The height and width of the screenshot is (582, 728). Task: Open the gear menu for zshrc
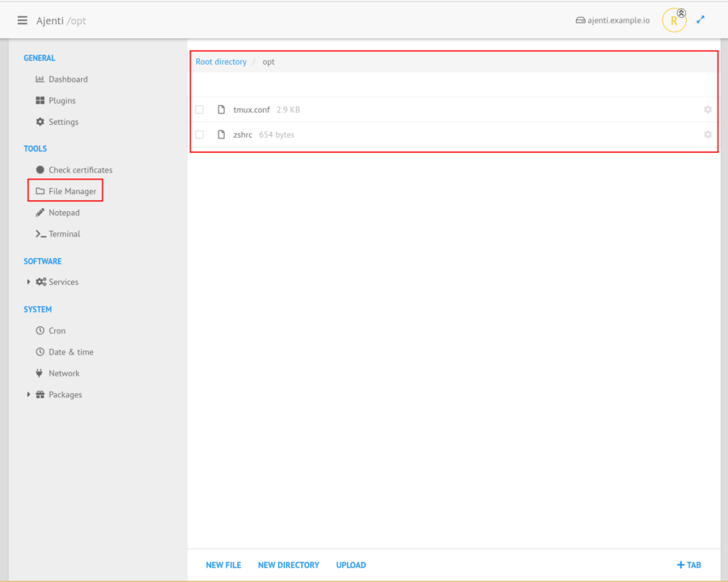click(707, 134)
